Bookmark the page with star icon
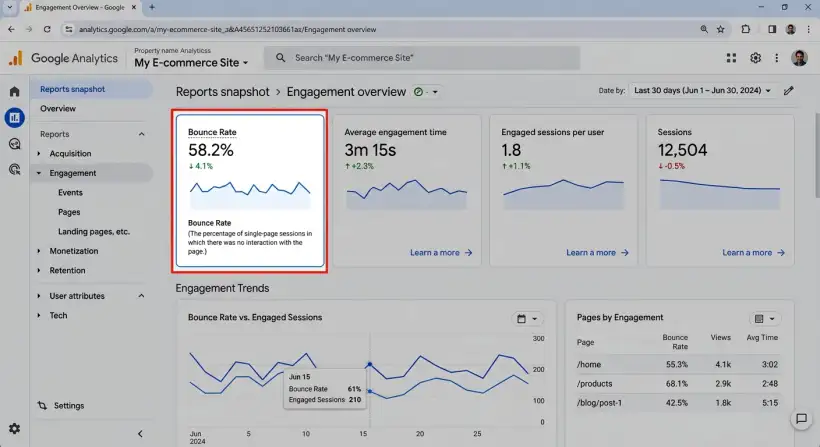Screen dimensions: 820x447 [x=721, y=29]
